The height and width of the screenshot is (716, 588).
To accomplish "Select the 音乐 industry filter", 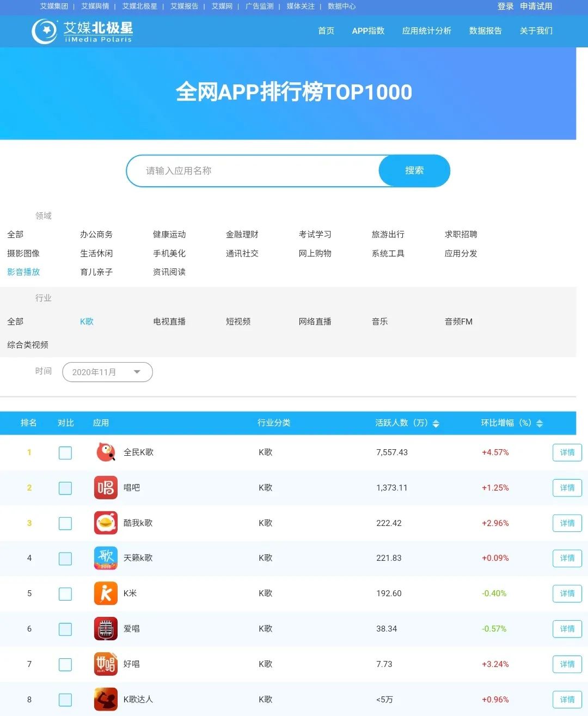I will [380, 322].
